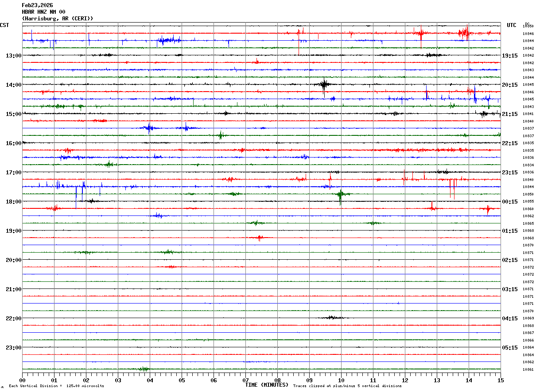The width and height of the screenshot is (536, 392).
Task: Select minute 02 on the time axis
Action: point(86,380)
